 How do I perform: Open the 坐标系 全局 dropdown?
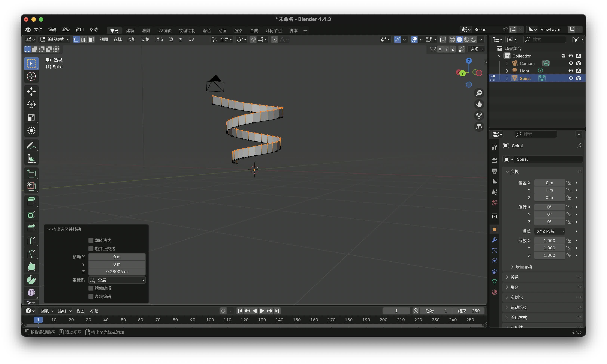pos(117,280)
